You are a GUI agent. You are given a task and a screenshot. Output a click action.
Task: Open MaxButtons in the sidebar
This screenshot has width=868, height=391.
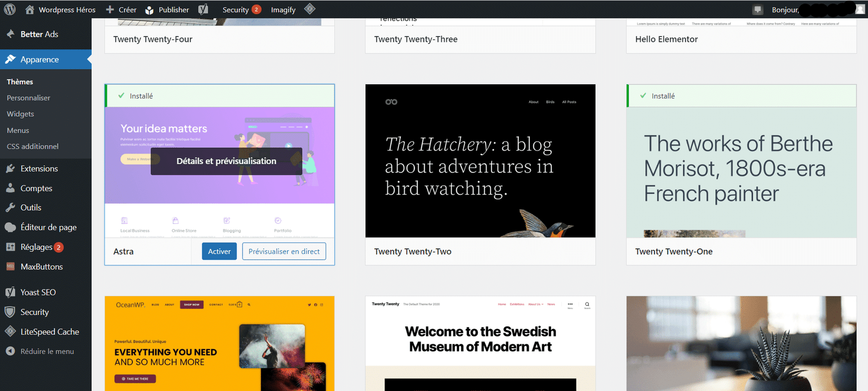coord(41,267)
